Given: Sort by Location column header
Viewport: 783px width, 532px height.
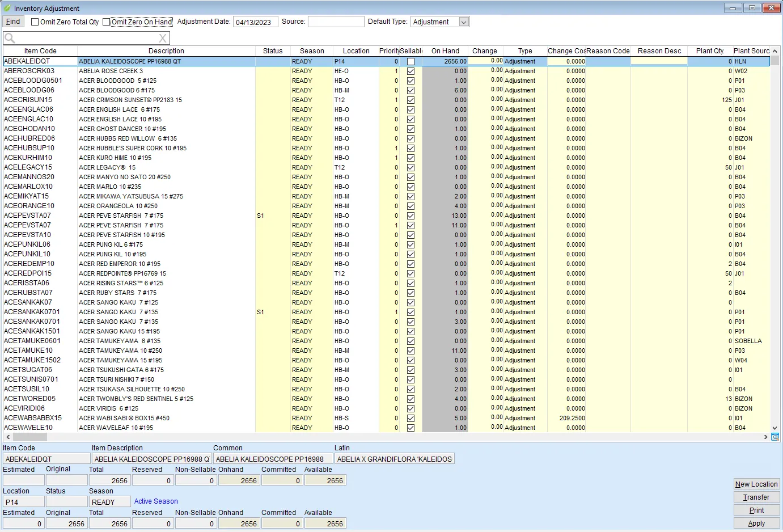Looking at the screenshot, I should 356,51.
